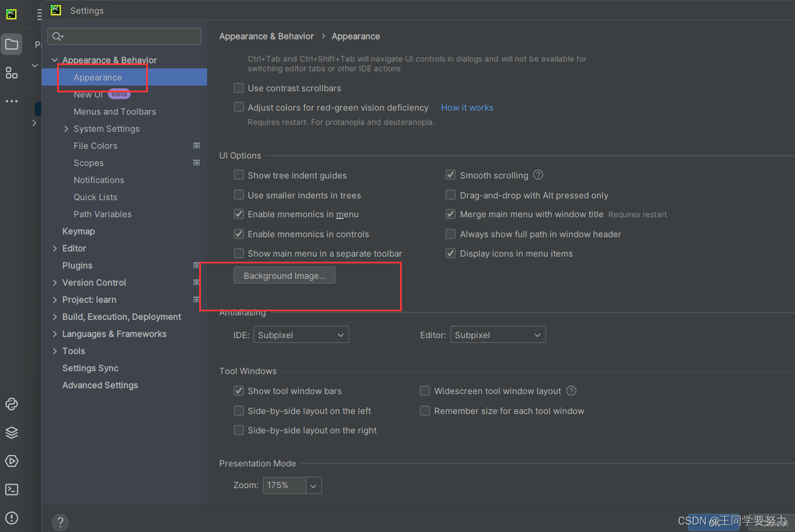
Task: Uncheck Display icons in menu items
Action: pyautogui.click(x=451, y=254)
